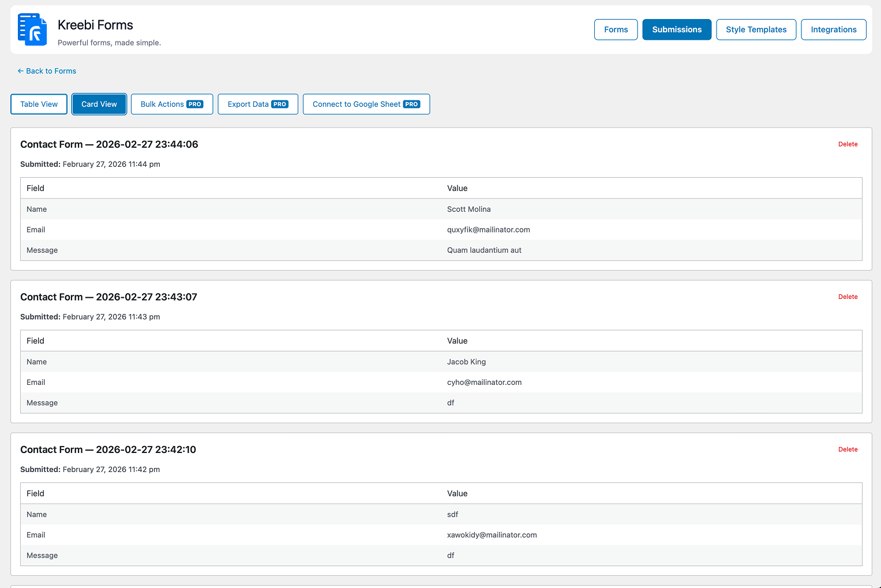The width and height of the screenshot is (881, 588).
Task: Click the PRO badge on Export Data
Action: 280,104
